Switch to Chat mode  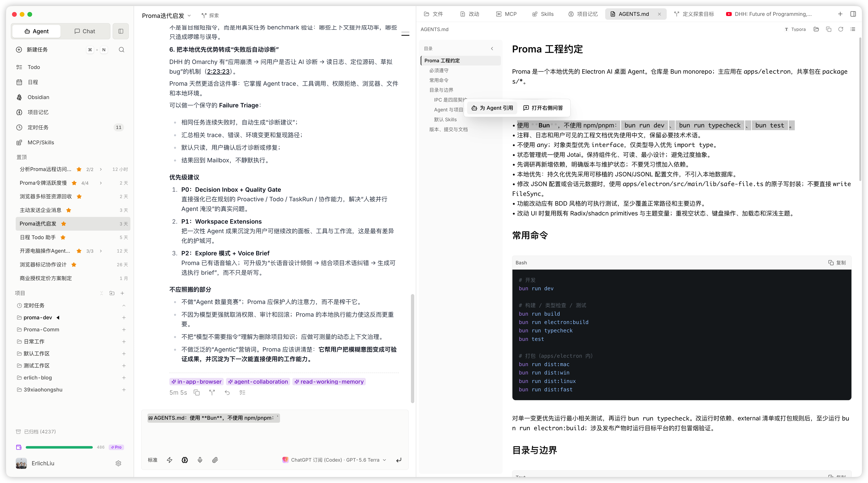point(85,31)
